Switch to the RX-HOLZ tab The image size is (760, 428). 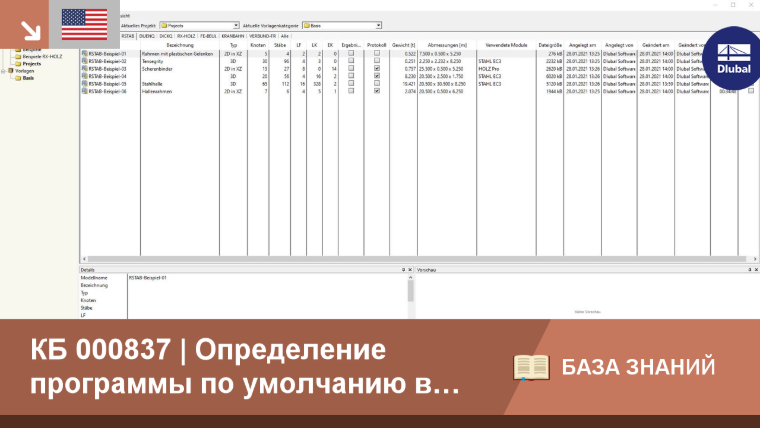pyautogui.click(x=186, y=36)
